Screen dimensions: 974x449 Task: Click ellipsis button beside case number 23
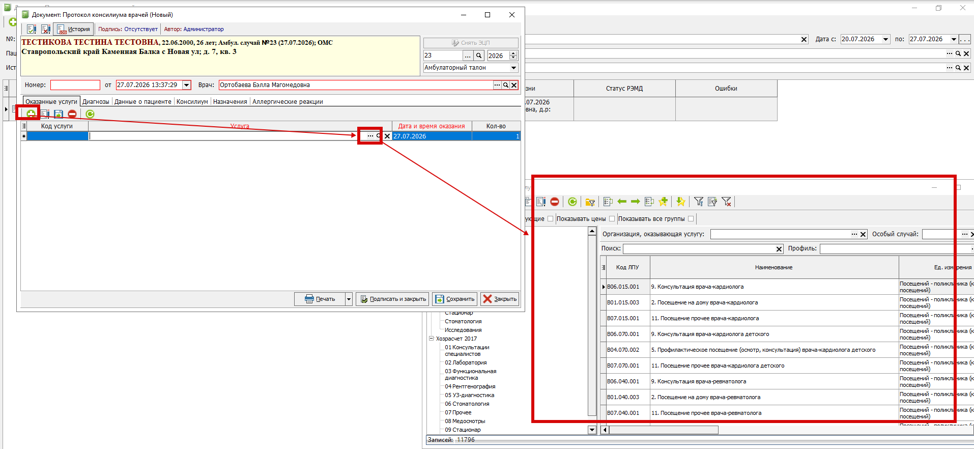(468, 55)
